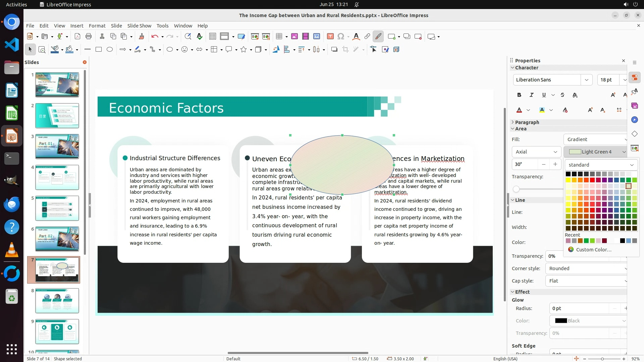This screenshot has height=362, width=644.
Task: Toggle Strikethrough in Character panel
Action: click(x=562, y=95)
